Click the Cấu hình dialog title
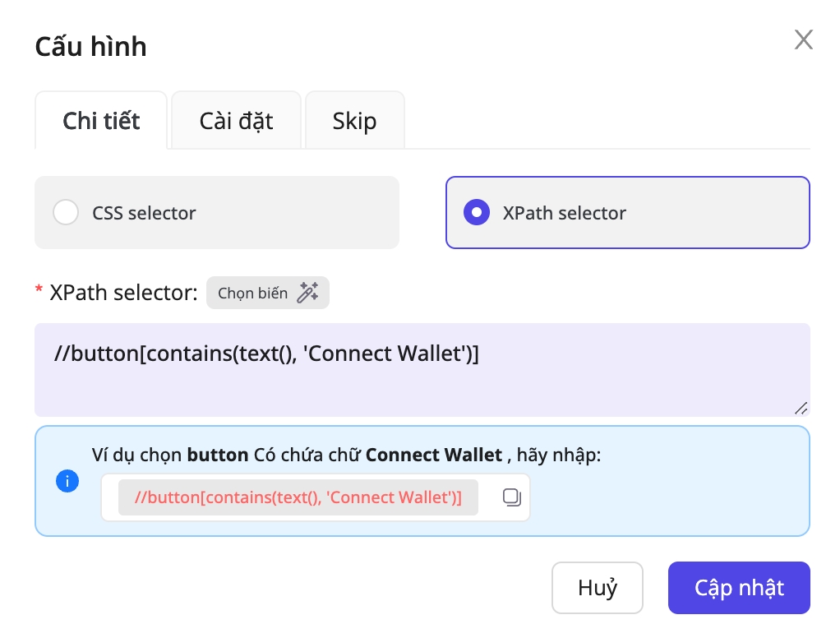The height and width of the screenshot is (638, 840). [x=90, y=46]
